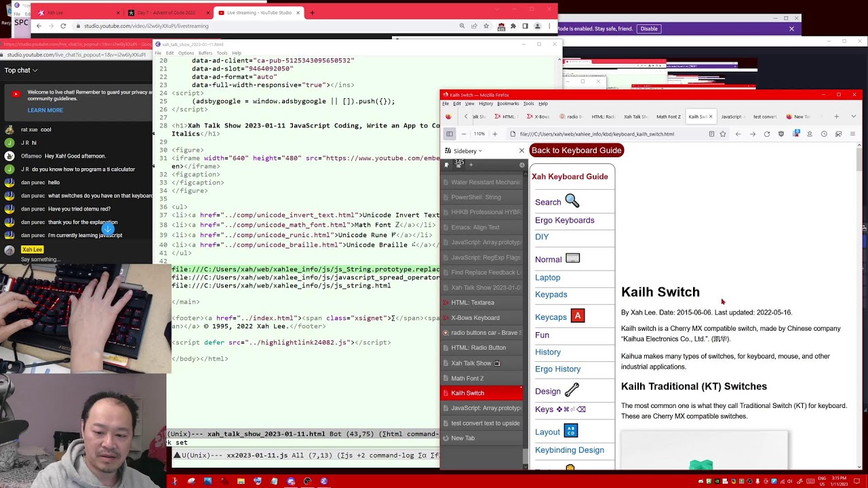Open DIY link in keyboard guide
The height and width of the screenshot is (488, 868).
point(542,237)
